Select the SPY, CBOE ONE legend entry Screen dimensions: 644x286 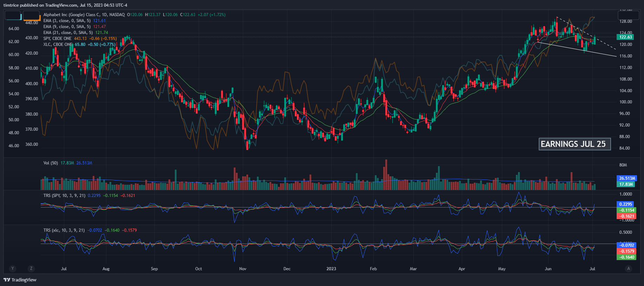point(57,39)
